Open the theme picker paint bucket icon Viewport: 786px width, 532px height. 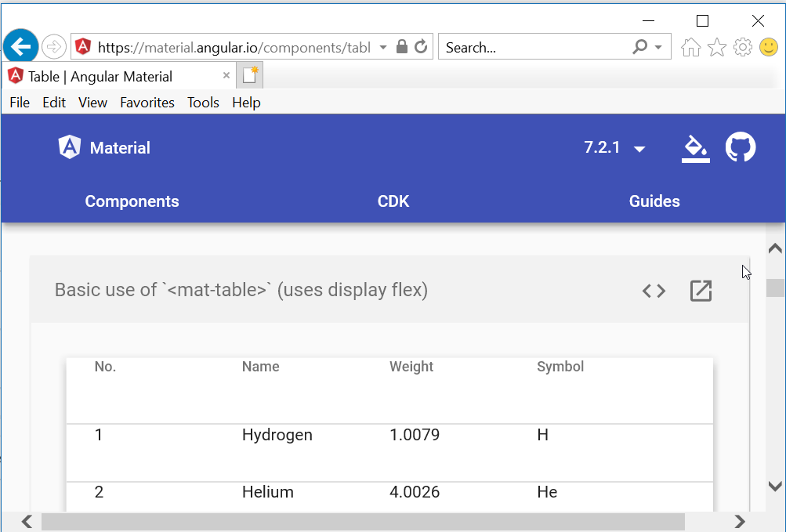pyautogui.click(x=695, y=147)
